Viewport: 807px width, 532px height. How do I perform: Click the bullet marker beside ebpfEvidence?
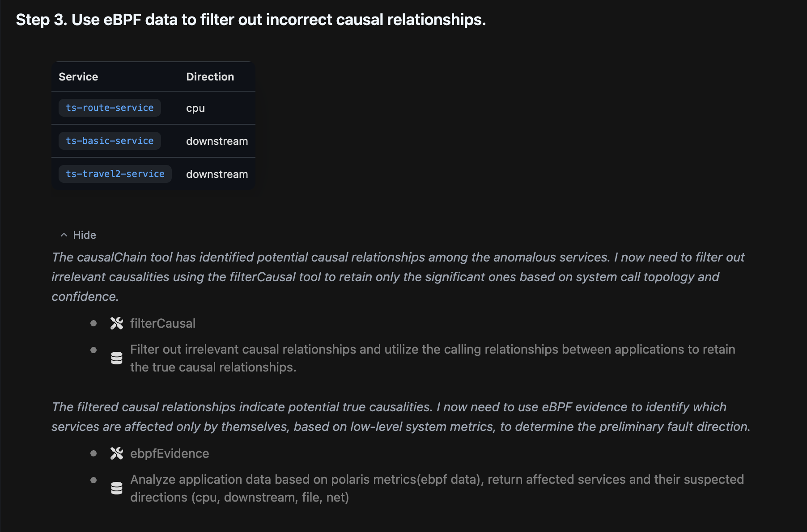[x=93, y=453]
